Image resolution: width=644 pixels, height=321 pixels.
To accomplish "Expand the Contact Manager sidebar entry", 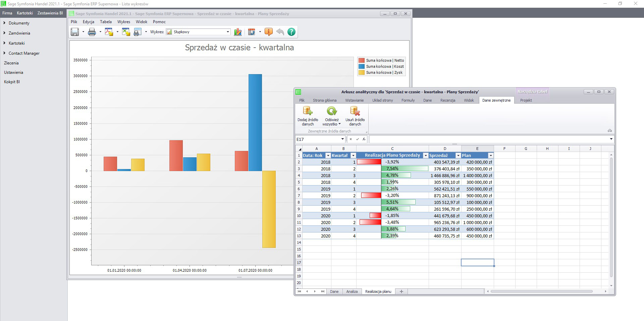I will click(x=4, y=53).
